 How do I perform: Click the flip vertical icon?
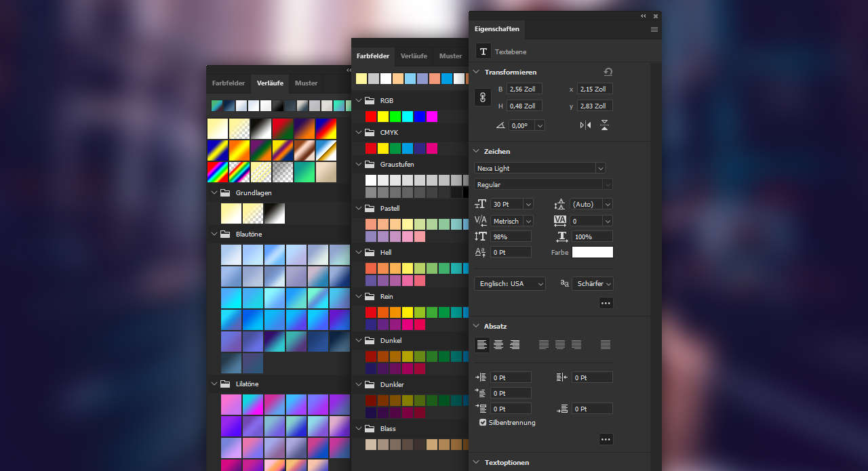pyautogui.click(x=604, y=125)
